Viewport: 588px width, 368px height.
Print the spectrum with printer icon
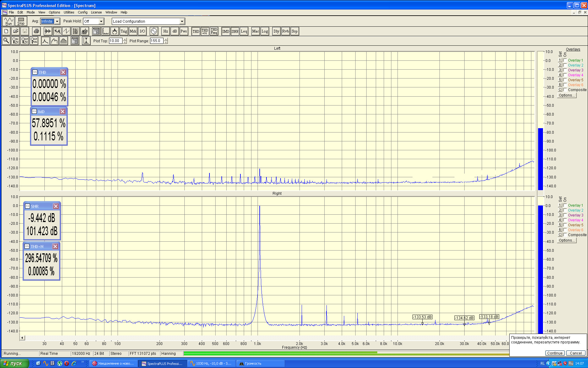(x=36, y=31)
